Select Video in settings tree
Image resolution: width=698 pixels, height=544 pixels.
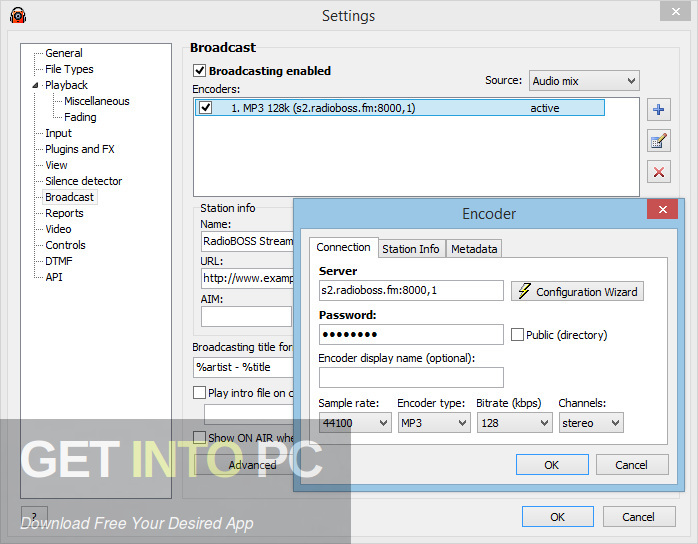58,229
